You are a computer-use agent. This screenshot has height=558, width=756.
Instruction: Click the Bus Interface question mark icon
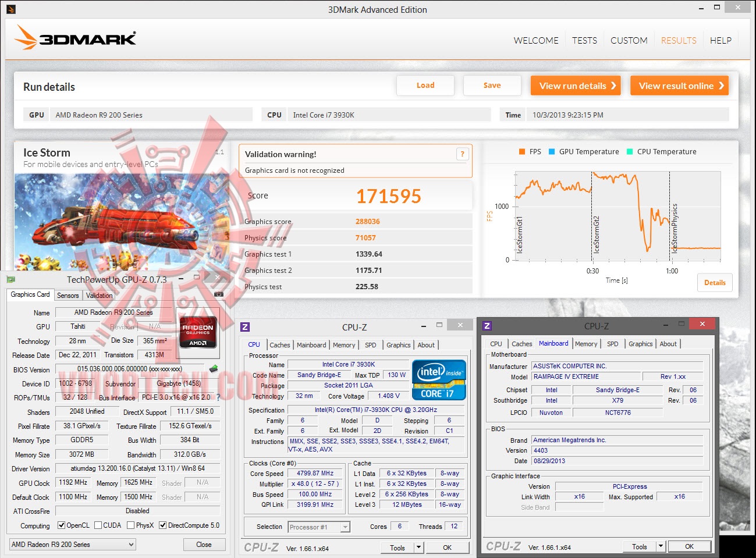point(218,397)
